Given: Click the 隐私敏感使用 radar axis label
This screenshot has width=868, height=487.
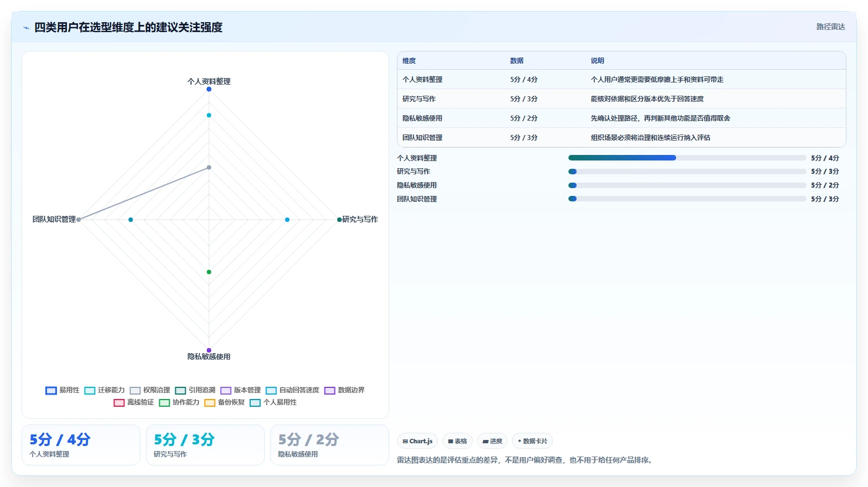Looking at the screenshot, I should pos(209,357).
